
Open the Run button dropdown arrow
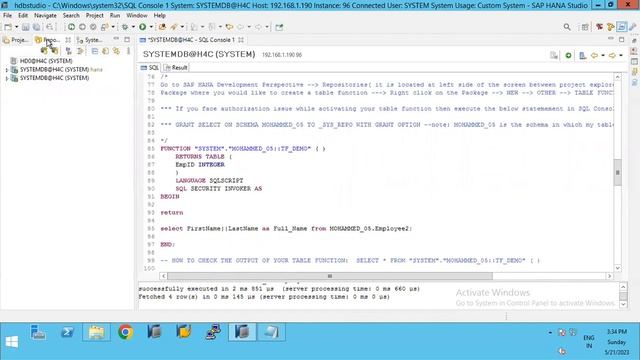[x=151, y=27]
